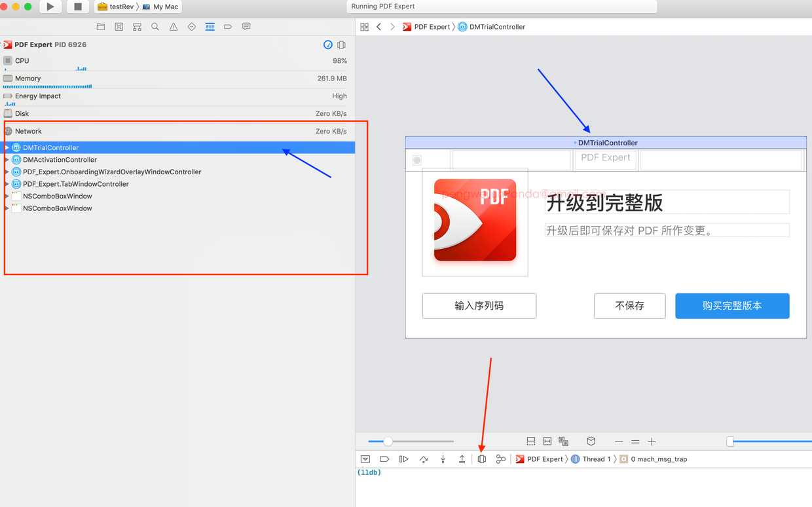Image resolution: width=812 pixels, height=507 pixels.
Task: Click PDF Expert in editor breadcrumb
Action: pyautogui.click(x=426, y=27)
